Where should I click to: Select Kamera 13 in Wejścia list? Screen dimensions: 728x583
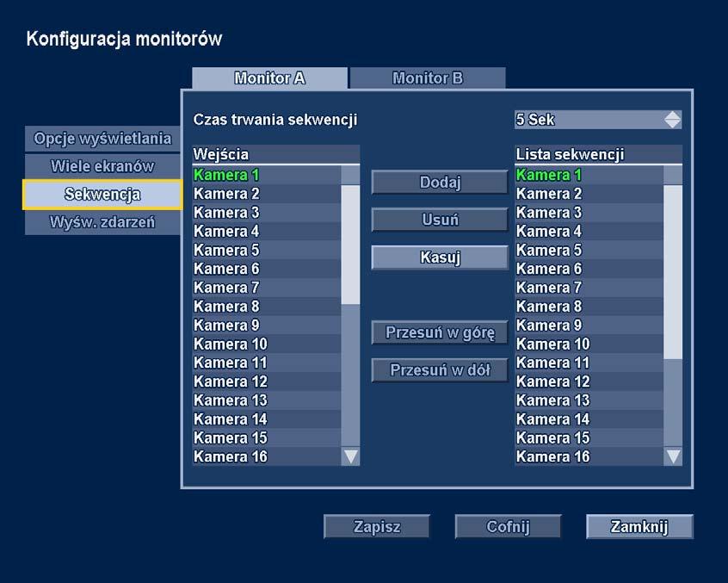(x=267, y=400)
